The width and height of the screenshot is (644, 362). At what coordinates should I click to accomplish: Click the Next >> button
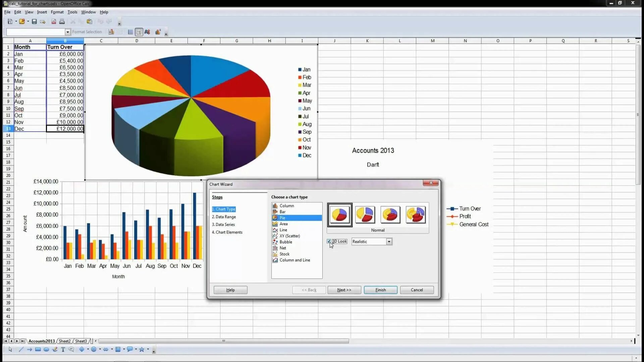click(x=344, y=290)
